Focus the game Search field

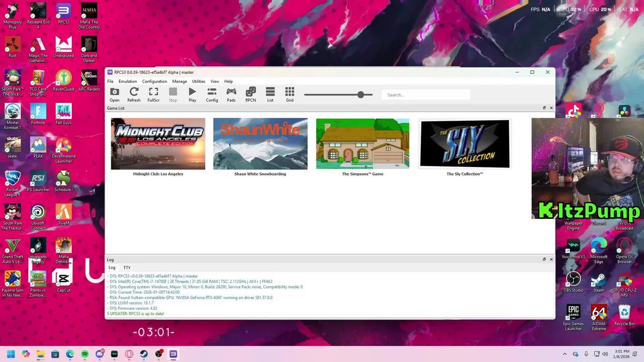point(426,95)
